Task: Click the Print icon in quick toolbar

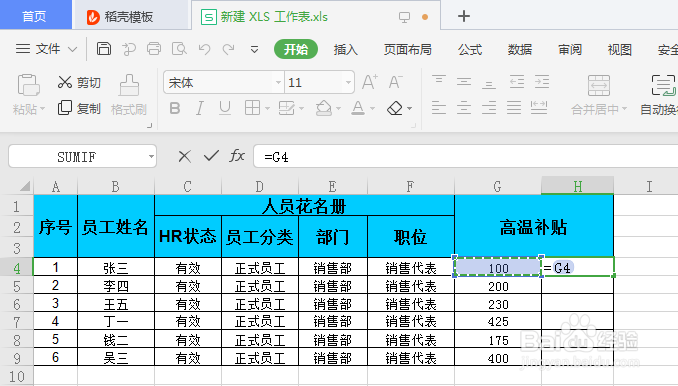Action: point(154,49)
